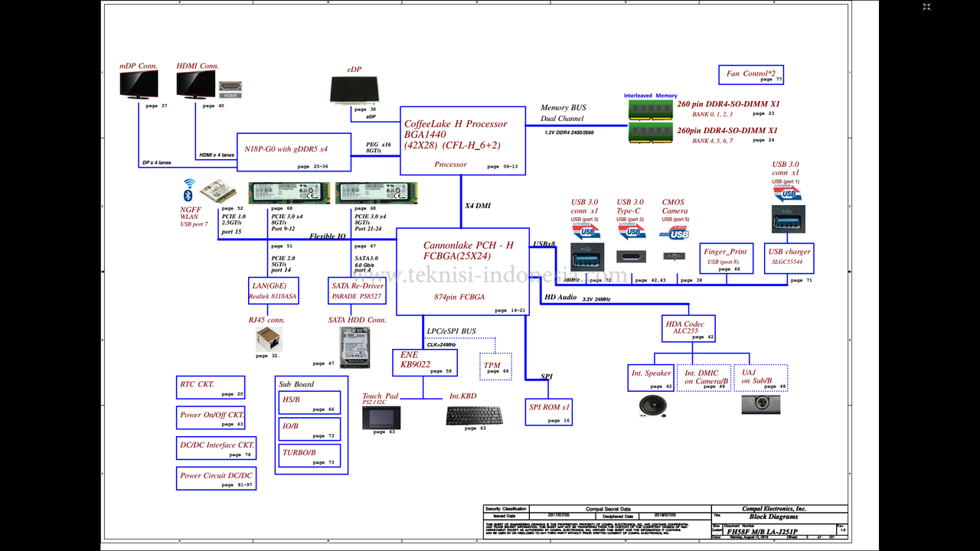Click the USB port photo above USB charger
This screenshot has height=551, width=980.
coord(788,218)
